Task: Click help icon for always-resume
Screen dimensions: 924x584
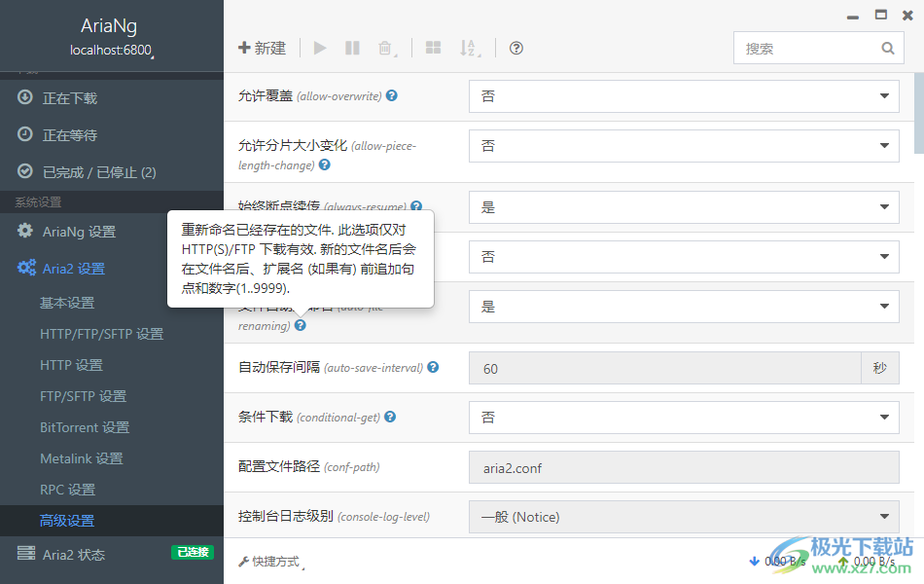Action: point(416,206)
